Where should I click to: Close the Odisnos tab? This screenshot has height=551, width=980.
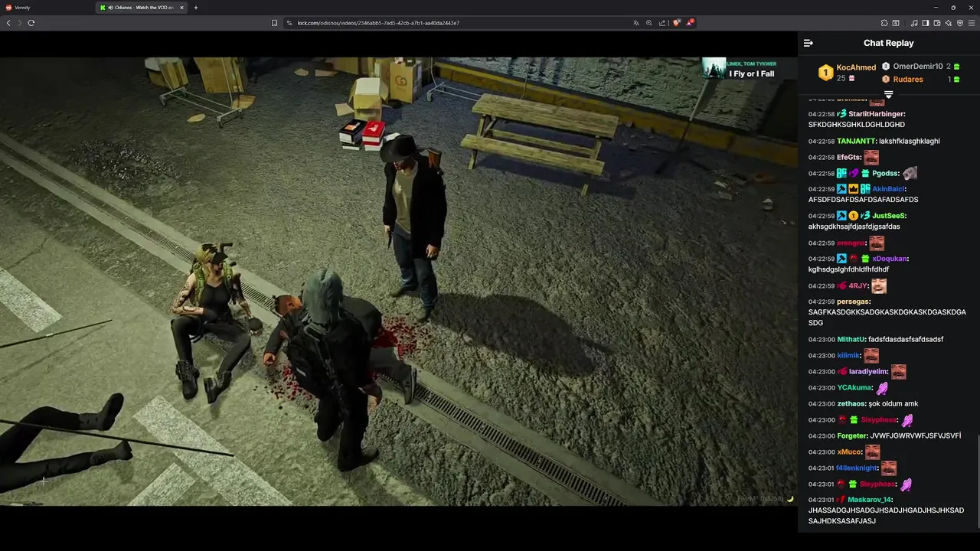pos(181,8)
